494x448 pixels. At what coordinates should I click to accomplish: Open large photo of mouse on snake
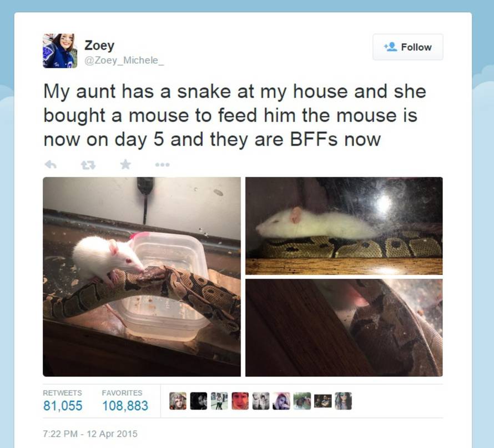click(142, 276)
